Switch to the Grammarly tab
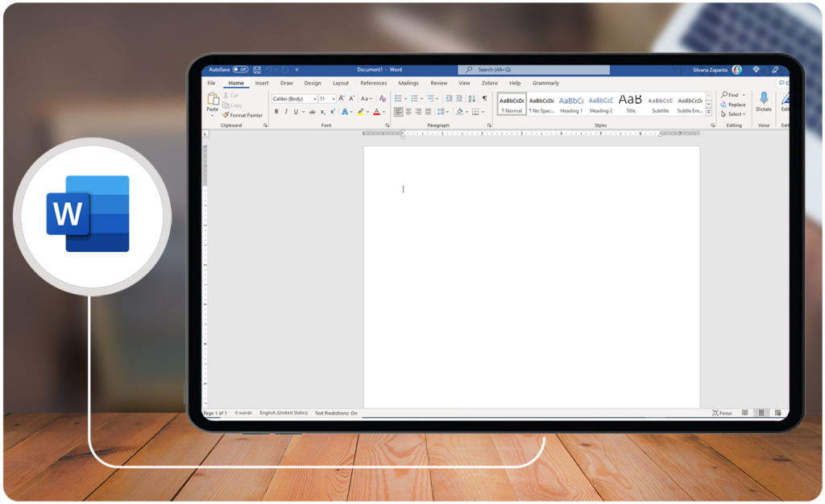The width and height of the screenshot is (825, 504). pos(545,83)
